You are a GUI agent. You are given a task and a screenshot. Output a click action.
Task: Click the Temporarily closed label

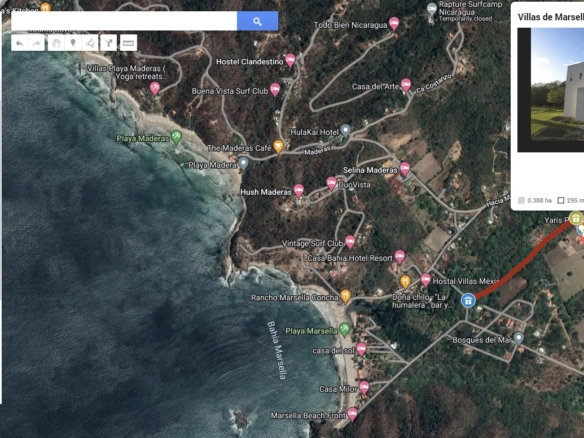point(466,19)
